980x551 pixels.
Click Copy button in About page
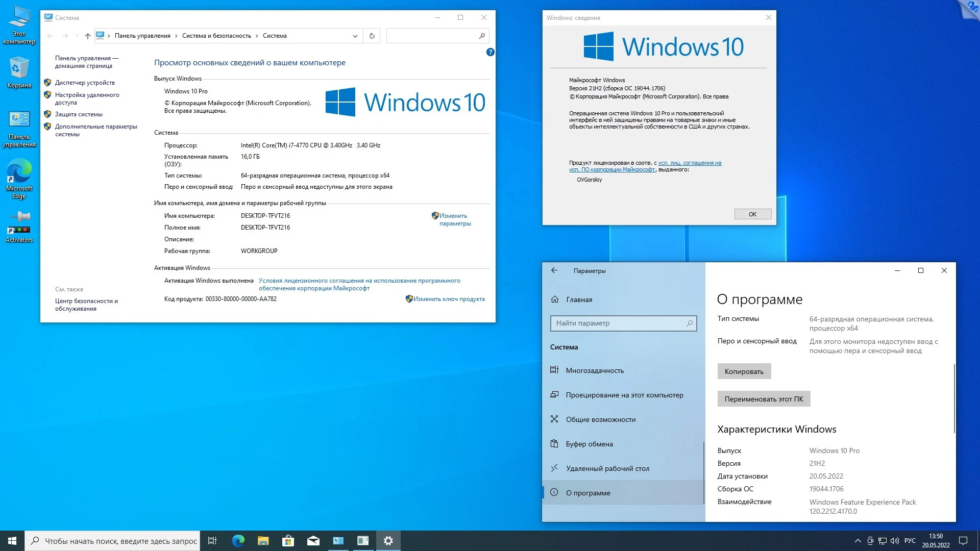coord(744,371)
